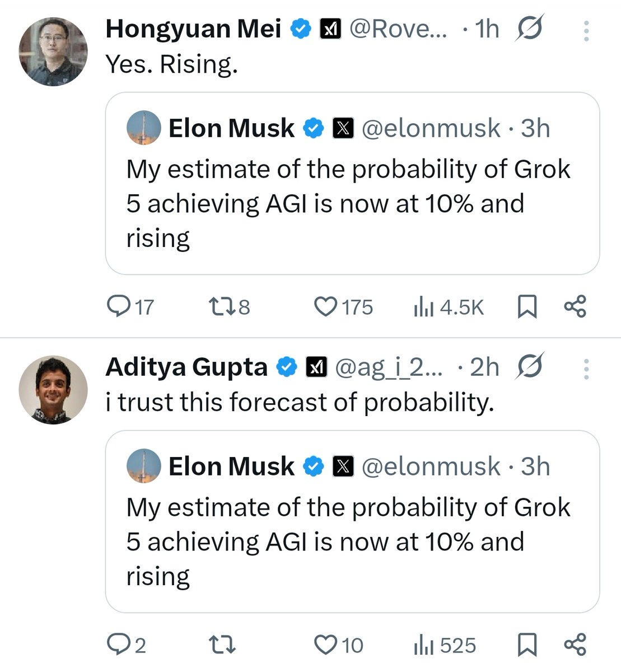621x672 pixels.
Task: Open Aditya Gupta's profile picture
Action: pos(53,390)
